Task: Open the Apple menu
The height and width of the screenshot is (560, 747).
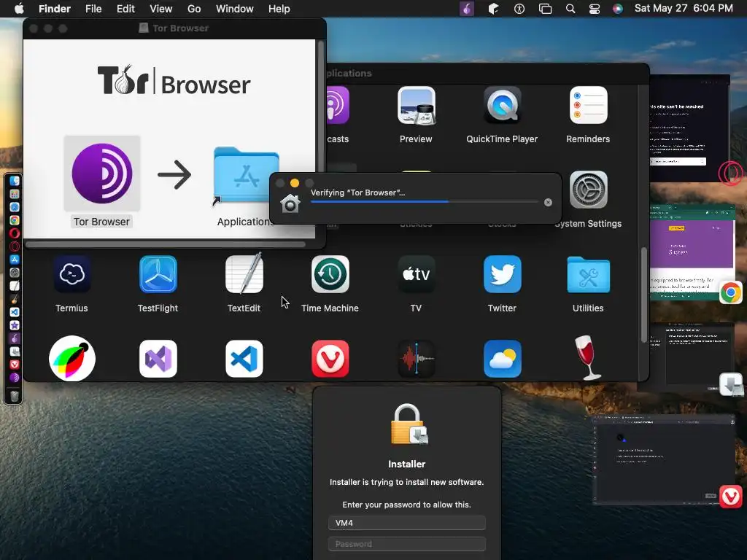Action: [19, 9]
